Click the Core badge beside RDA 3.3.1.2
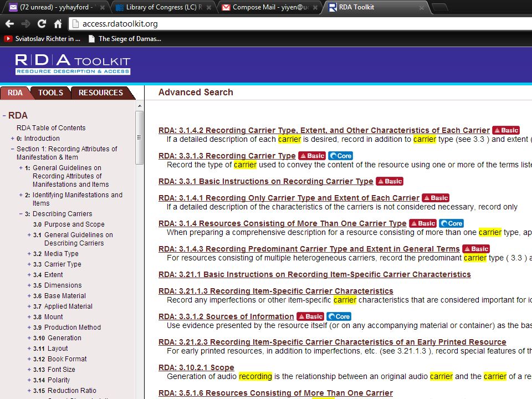The height and width of the screenshot is (399, 532). pos(339,316)
